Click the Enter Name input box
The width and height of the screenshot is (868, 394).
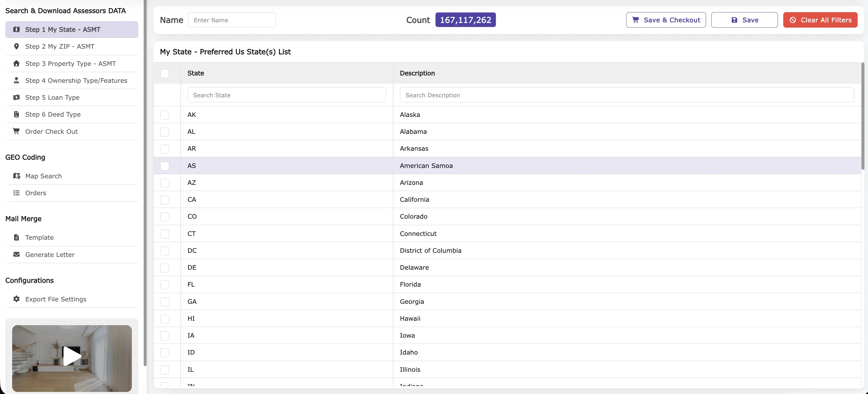pyautogui.click(x=232, y=20)
